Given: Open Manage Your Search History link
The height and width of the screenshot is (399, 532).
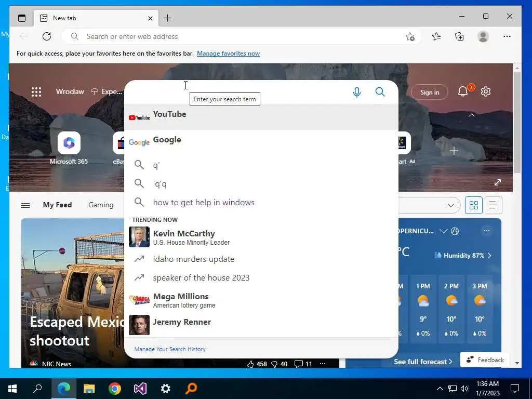Looking at the screenshot, I should tap(170, 349).
